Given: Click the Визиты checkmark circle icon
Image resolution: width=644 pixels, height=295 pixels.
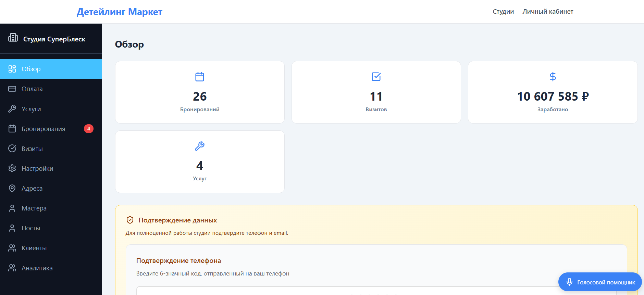Looking at the screenshot, I should (12, 149).
